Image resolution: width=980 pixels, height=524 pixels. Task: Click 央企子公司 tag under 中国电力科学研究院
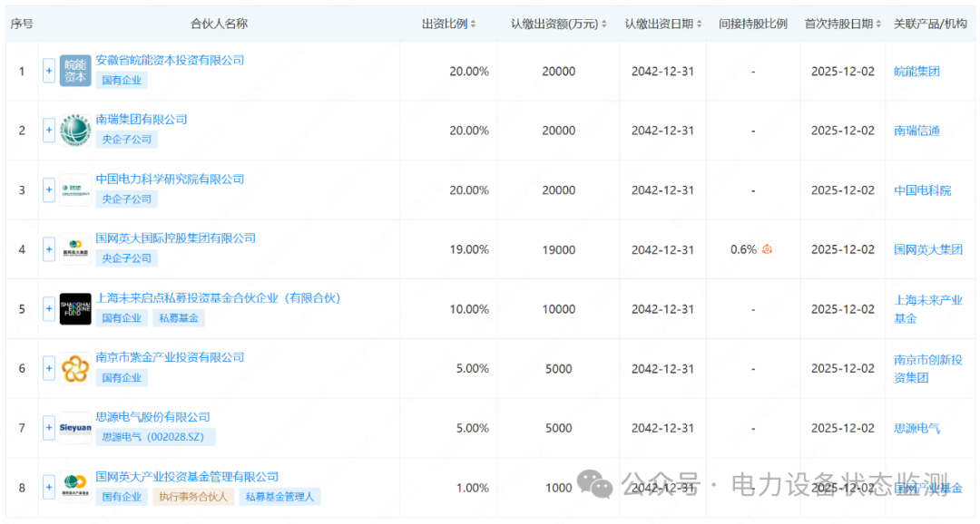click(x=127, y=199)
